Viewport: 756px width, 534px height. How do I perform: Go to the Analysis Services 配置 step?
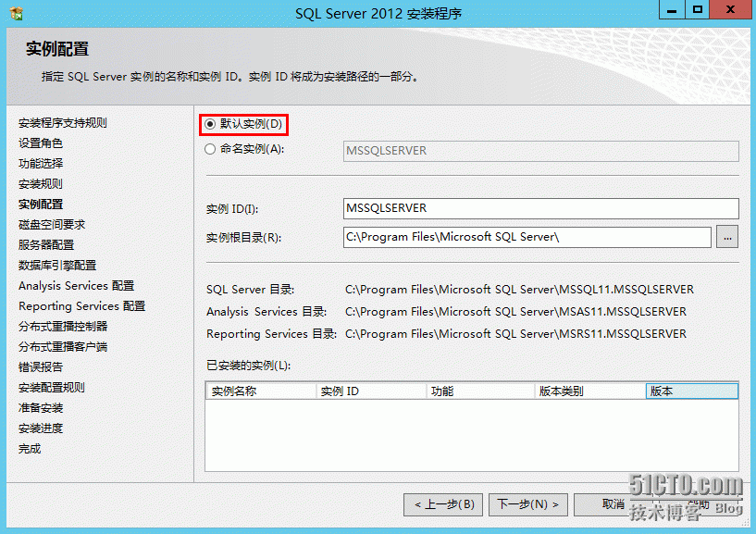click(x=76, y=286)
